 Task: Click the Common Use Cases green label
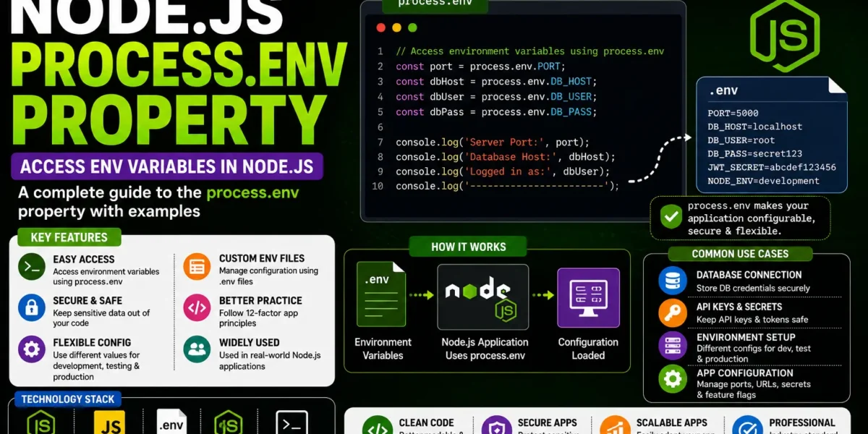(x=740, y=254)
